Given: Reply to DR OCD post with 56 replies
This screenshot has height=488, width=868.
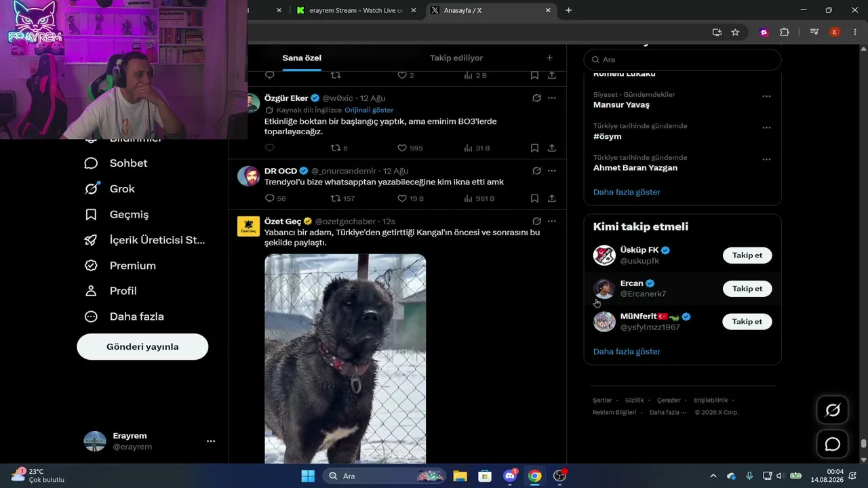Looking at the screenshot, I should pos(275,199).
